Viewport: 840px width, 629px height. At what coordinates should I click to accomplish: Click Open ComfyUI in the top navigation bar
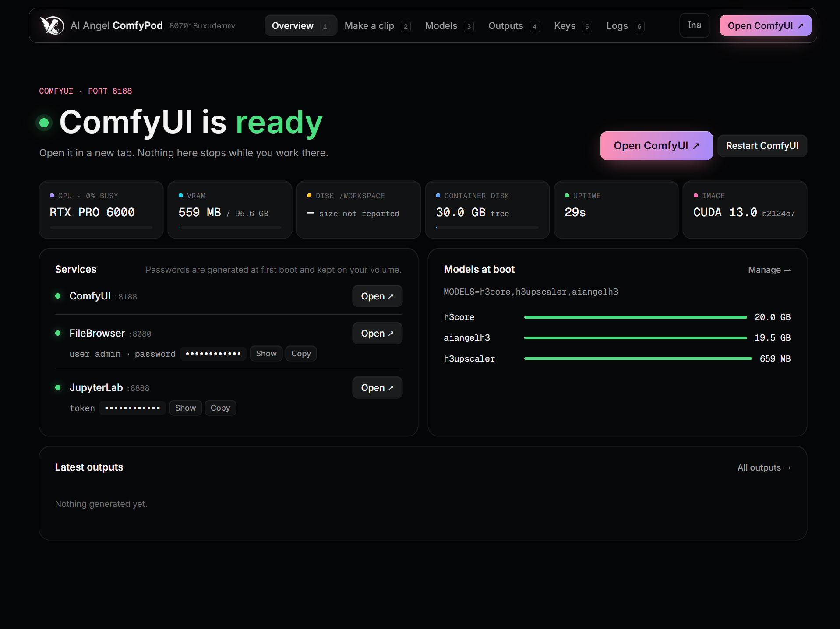[765, 25]
